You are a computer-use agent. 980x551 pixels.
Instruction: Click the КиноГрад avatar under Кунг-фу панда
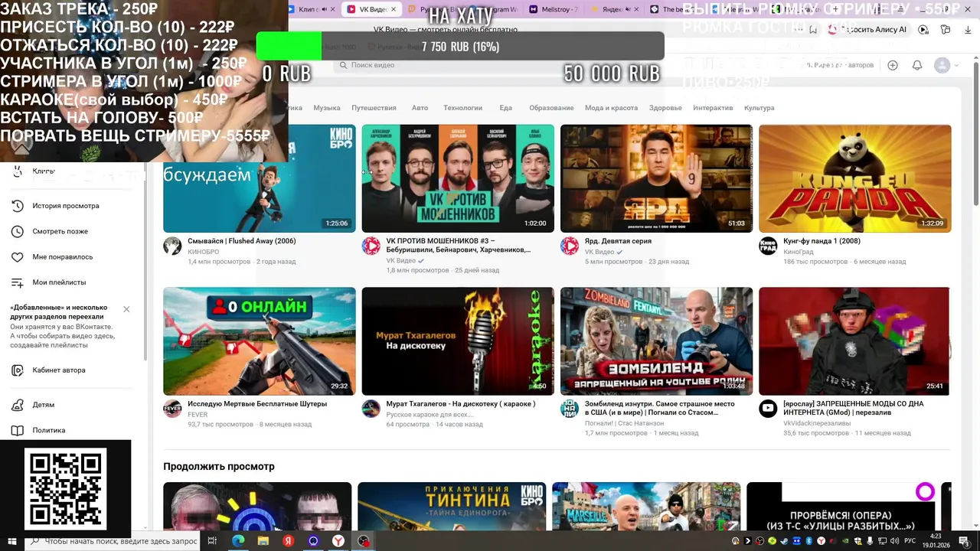coord(768,246)
